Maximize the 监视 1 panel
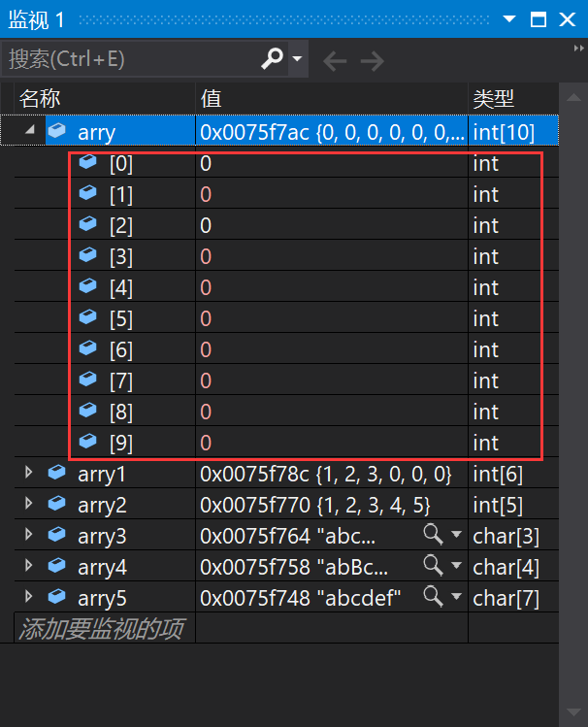588x727 pixels. pyautogui.click(x=538, y=19)
